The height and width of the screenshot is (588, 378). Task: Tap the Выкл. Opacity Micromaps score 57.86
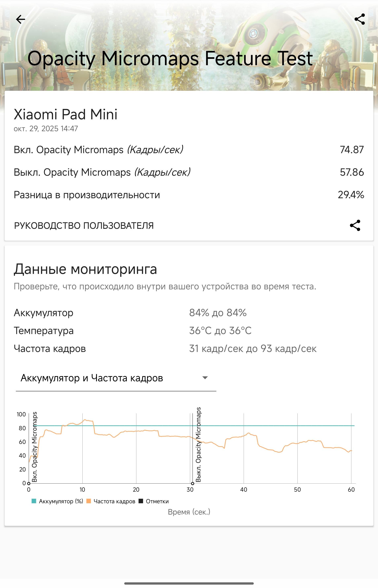tap(351, 172)
